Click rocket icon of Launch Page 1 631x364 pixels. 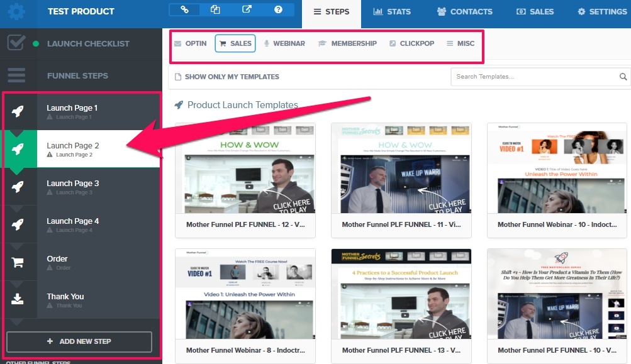[18, 111]
